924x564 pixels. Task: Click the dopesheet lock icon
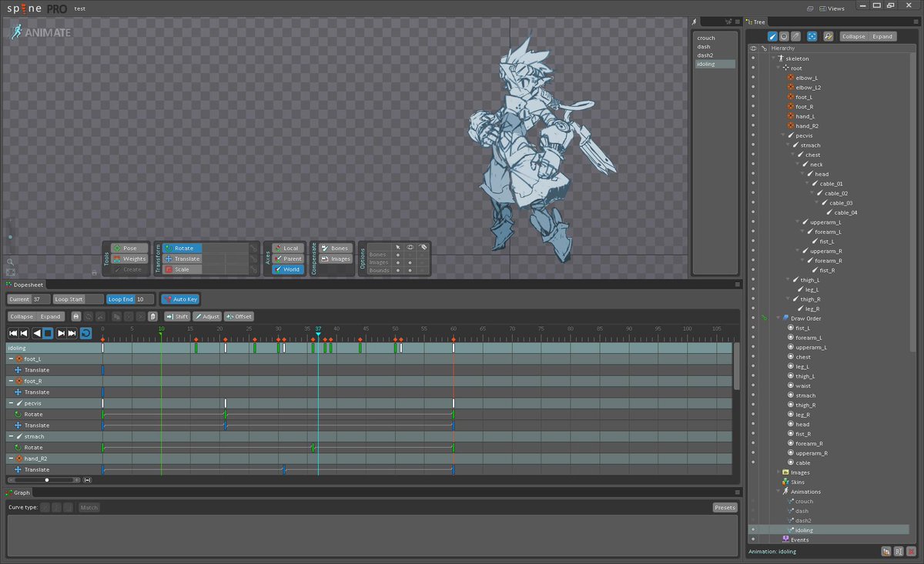pos(76,316)
